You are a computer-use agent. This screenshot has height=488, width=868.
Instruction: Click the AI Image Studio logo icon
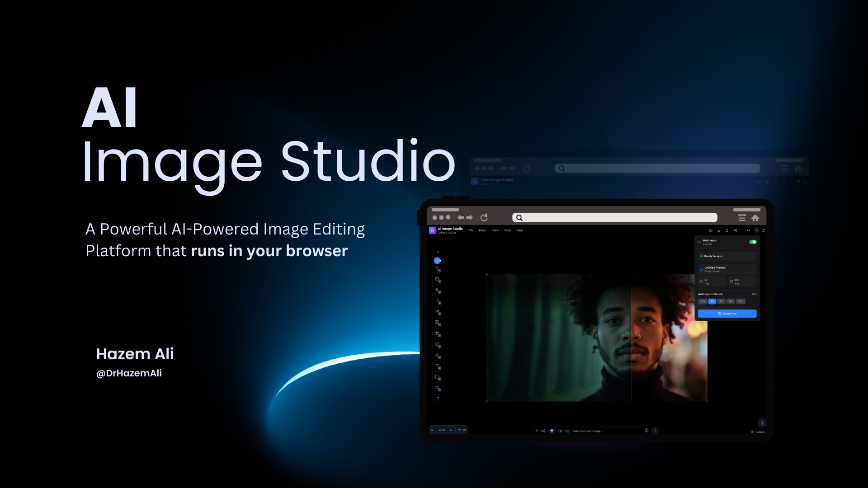click(x=432, y=230)
